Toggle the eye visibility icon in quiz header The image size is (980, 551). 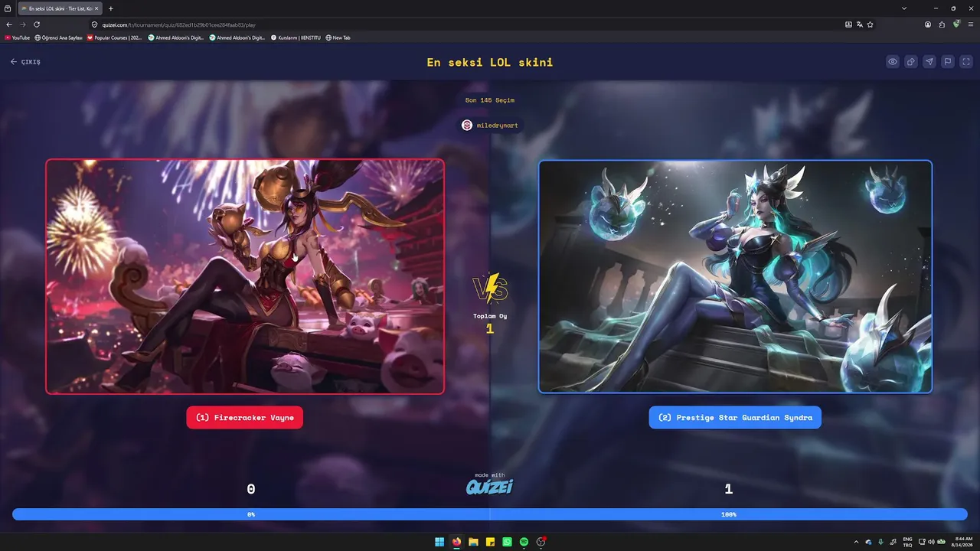[893, 62]
